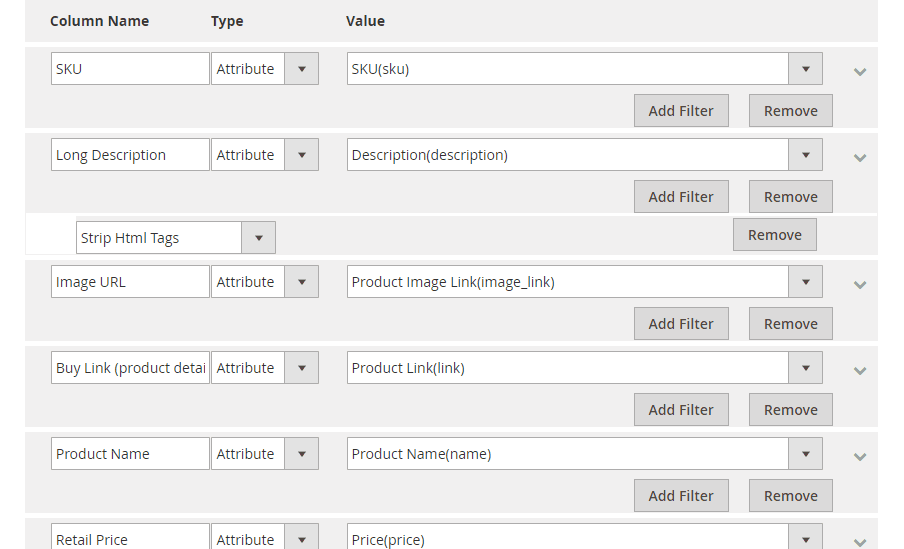
Task: Click chevron beside Product Name row
Action: click(860, 457)
